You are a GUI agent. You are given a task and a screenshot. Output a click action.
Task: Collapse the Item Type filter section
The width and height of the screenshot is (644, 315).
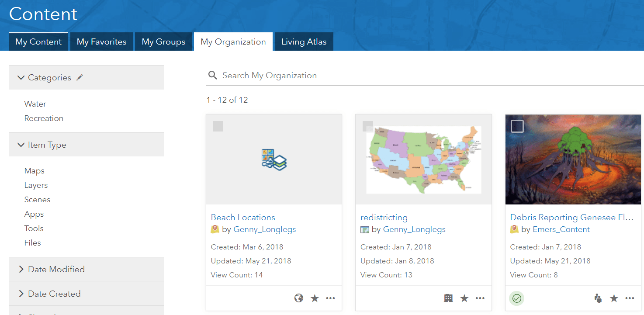point(21,145)
